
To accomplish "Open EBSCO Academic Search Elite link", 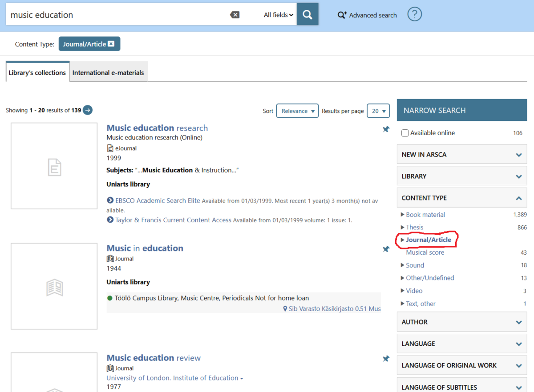I will 157,200.
